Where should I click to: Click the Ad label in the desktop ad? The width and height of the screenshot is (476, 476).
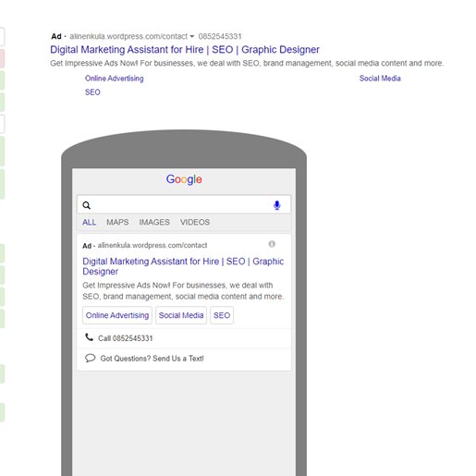click(x=56, y=36)
